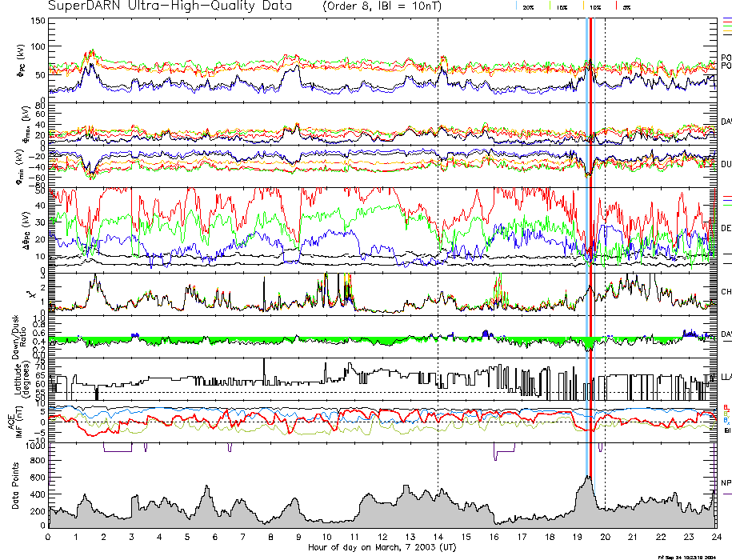This screenshot has width=732, height=560.
Task: Click the 'Dawn/Dusk Ratio' axis label
Action: [x=20, y=337]
